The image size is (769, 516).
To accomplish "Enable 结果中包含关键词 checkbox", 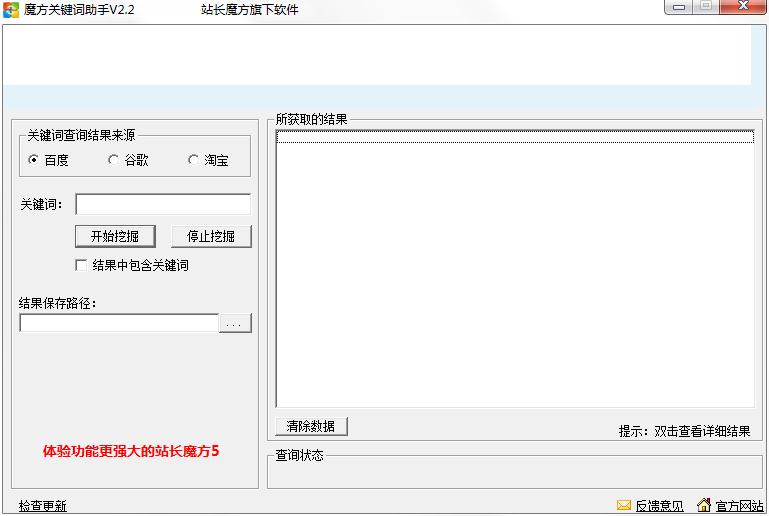I will (x=81, y=265).
